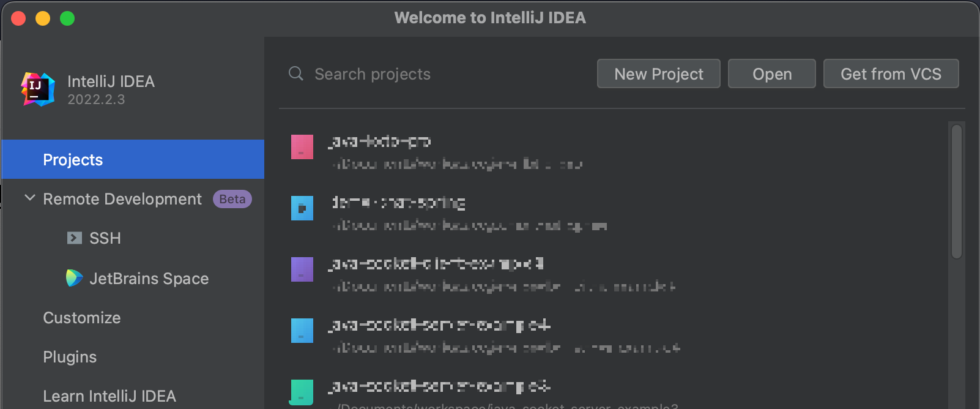
Task: Click the New Project button
Action: click(659, 73)
